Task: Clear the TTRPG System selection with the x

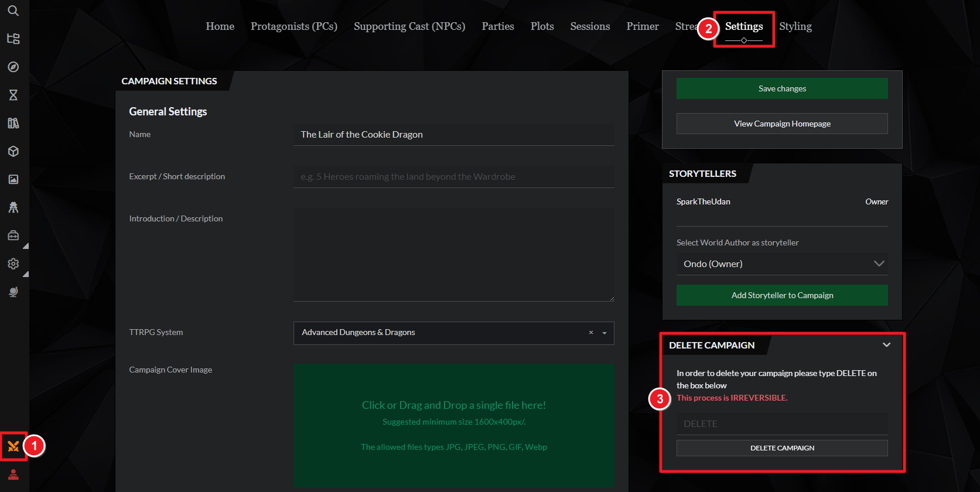Action: tap(591, 333)
